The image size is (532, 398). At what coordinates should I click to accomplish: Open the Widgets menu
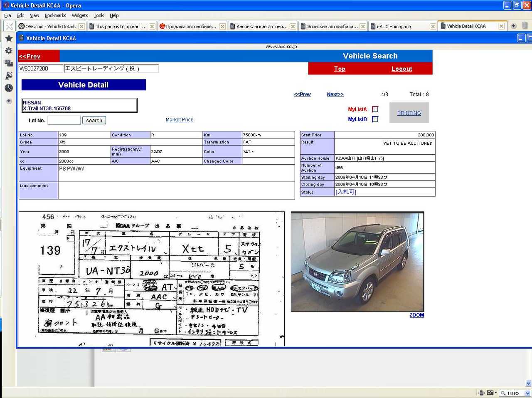pyautogui.click(x=80, y=15)
